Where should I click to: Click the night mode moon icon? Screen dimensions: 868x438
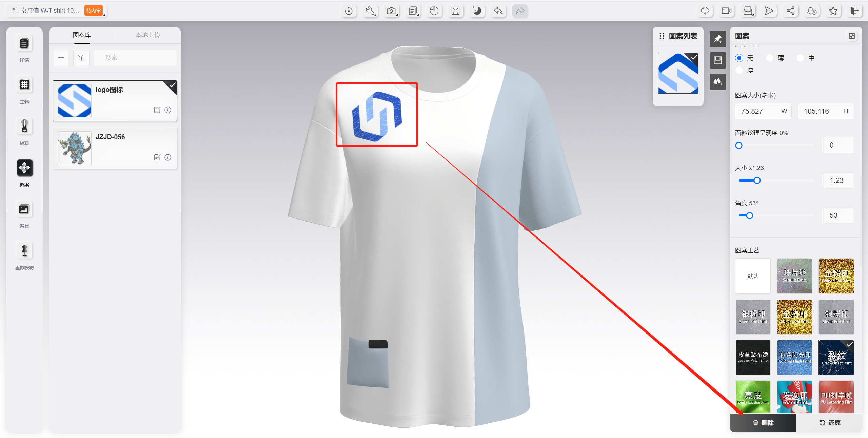(x=477, y=11)
